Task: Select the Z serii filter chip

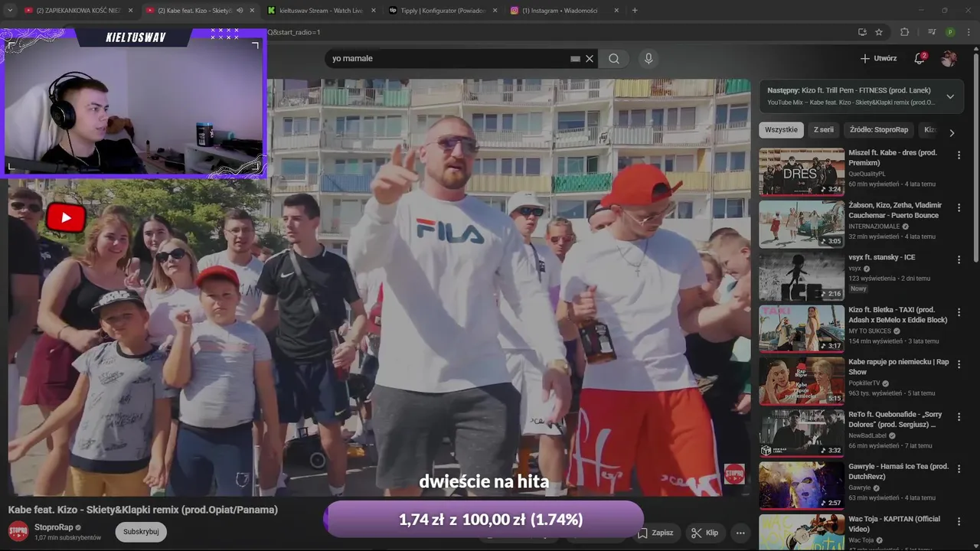Action: (x=824, y=130)
